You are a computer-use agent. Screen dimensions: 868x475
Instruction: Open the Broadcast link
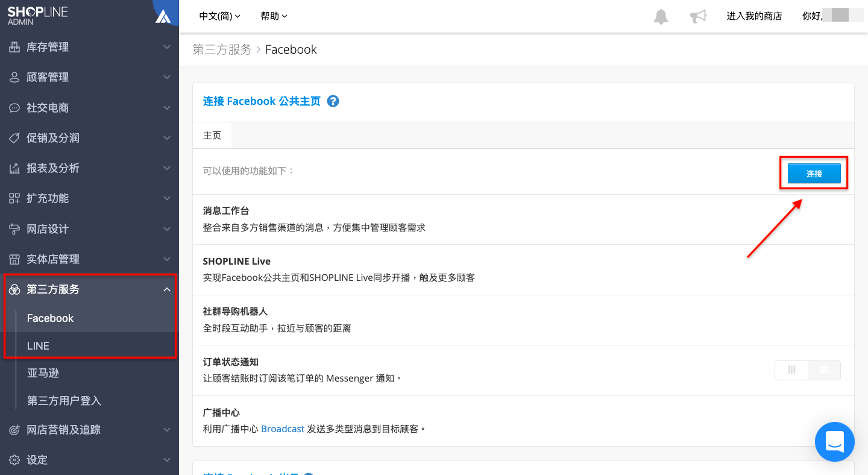(283, 429)
